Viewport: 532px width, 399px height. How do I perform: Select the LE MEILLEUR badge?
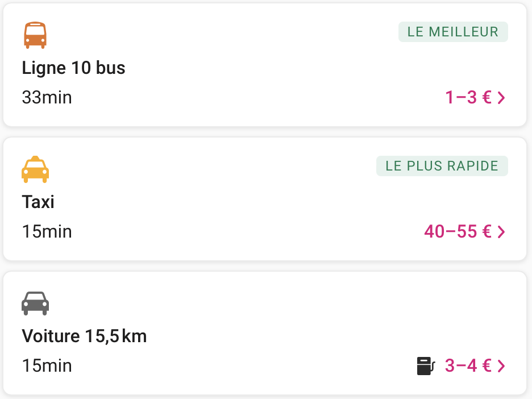click(453, 32)
